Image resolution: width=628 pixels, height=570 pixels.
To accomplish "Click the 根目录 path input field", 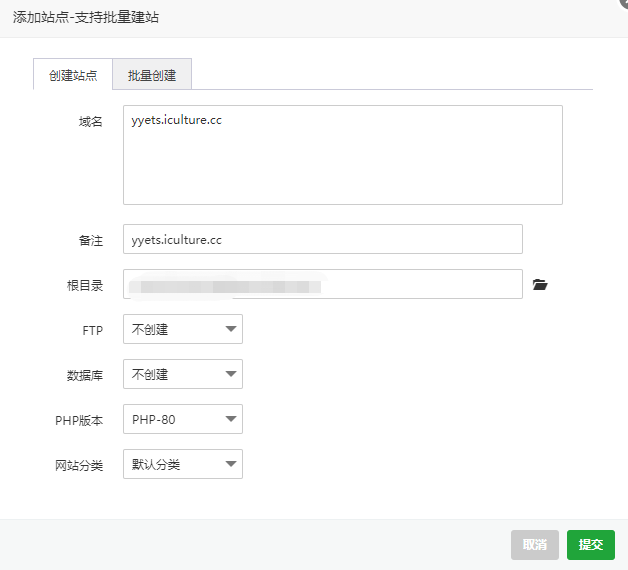I will (322, 285).
